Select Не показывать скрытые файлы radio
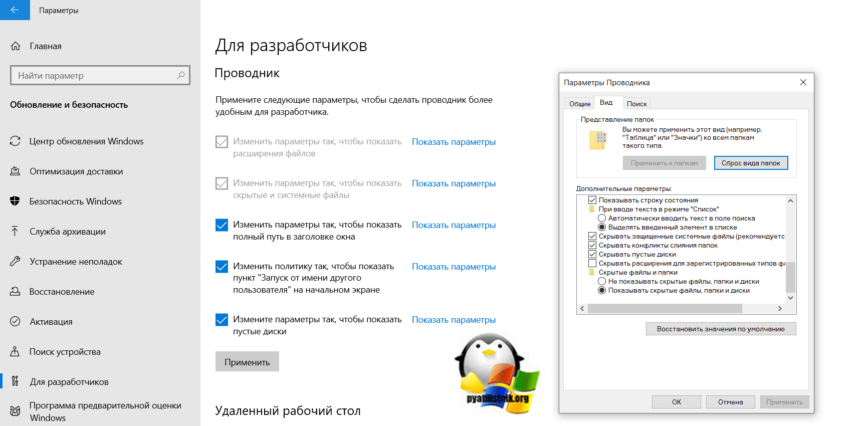This screenshot has height=426, width=868. point(602,281)
